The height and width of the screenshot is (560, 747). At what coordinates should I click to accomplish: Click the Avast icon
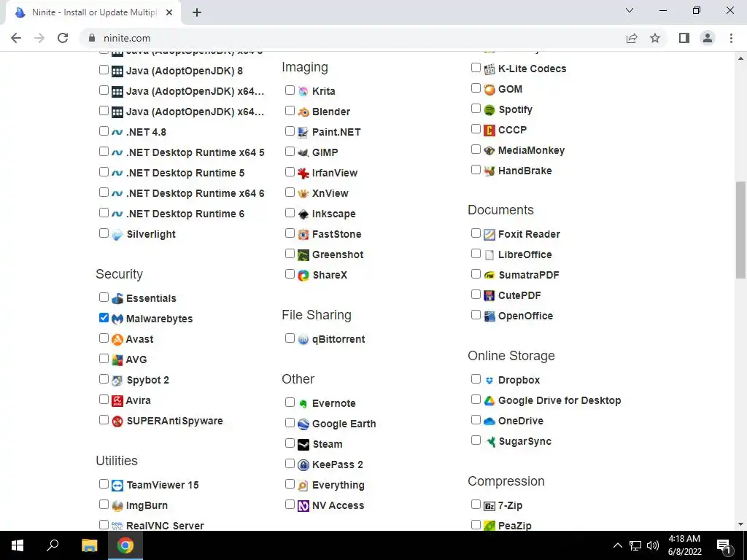pos(117,340)
